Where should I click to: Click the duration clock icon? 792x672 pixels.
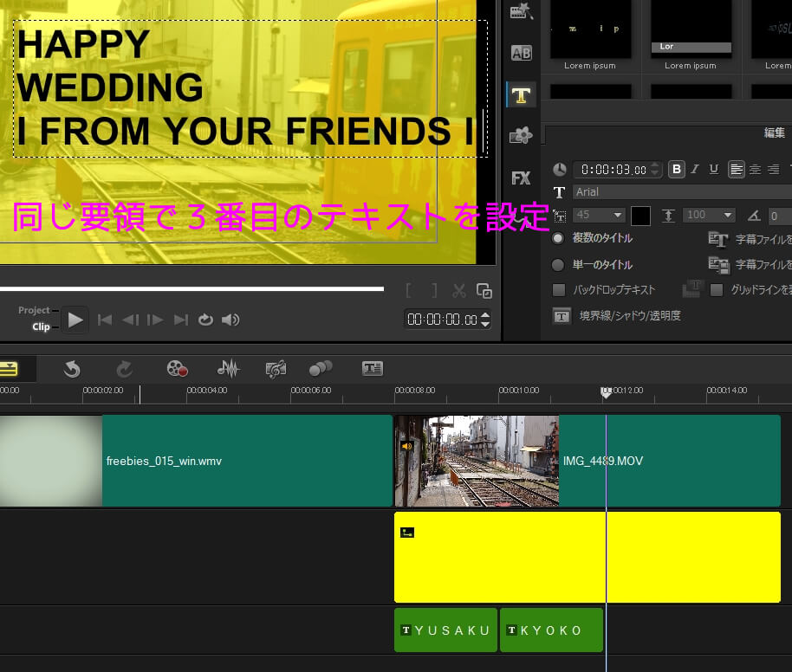coord(559,170)
